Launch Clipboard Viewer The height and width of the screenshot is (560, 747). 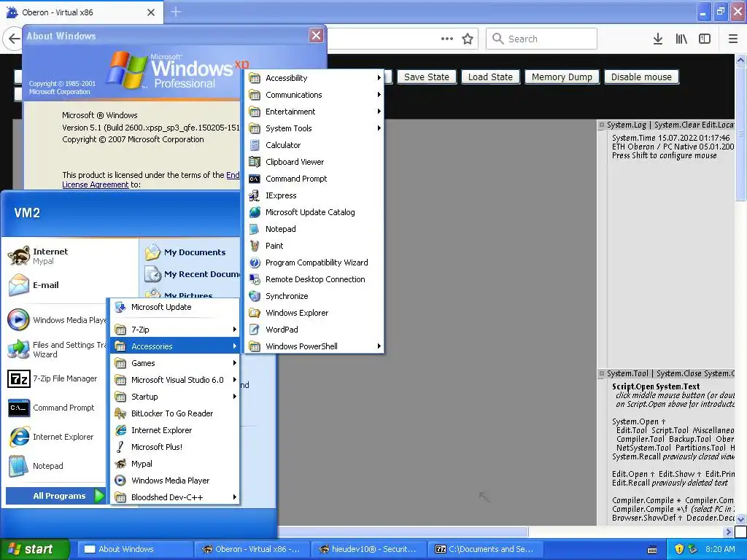pyautogui.click(x=314, y=162)
